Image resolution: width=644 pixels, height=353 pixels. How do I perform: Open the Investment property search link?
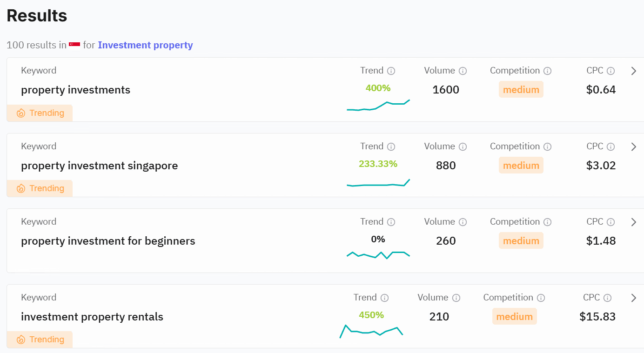click(145, 45)
